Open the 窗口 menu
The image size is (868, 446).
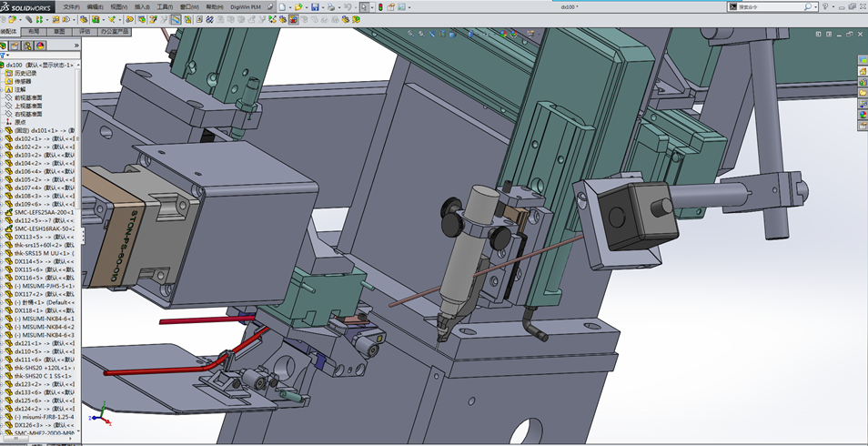tap(189, 7)
